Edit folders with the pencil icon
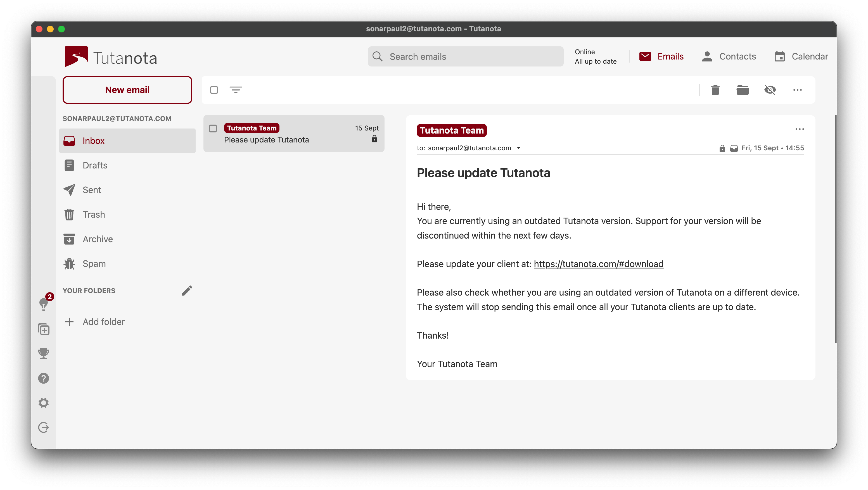868x490 pixels. (x=187, y=290)
